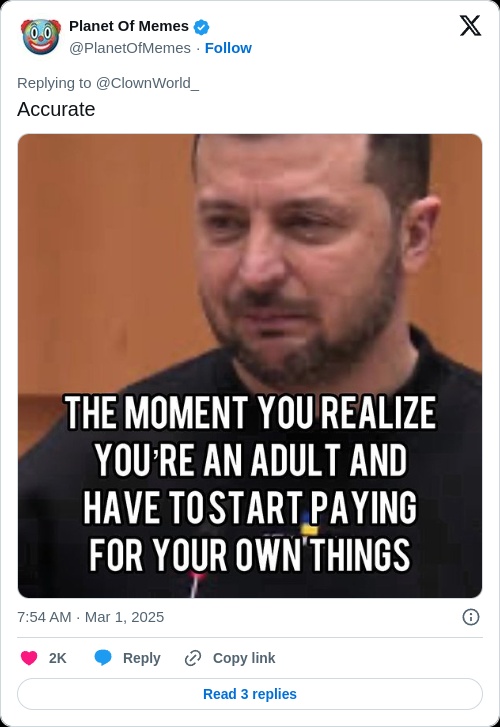Open the info circle icon
This screenshot has height=727, width=500.
point(471,617)
